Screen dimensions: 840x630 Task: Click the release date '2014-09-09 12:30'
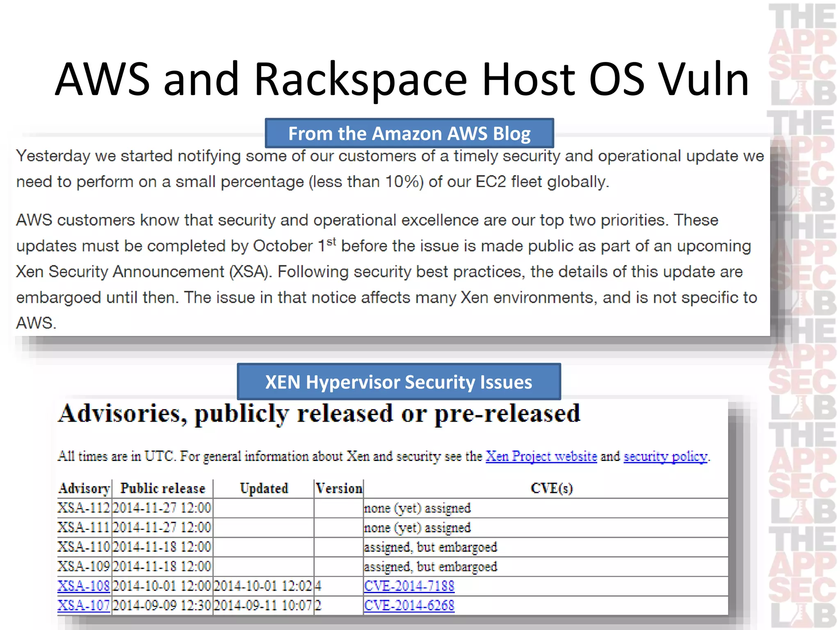click(x=162, y=605)
